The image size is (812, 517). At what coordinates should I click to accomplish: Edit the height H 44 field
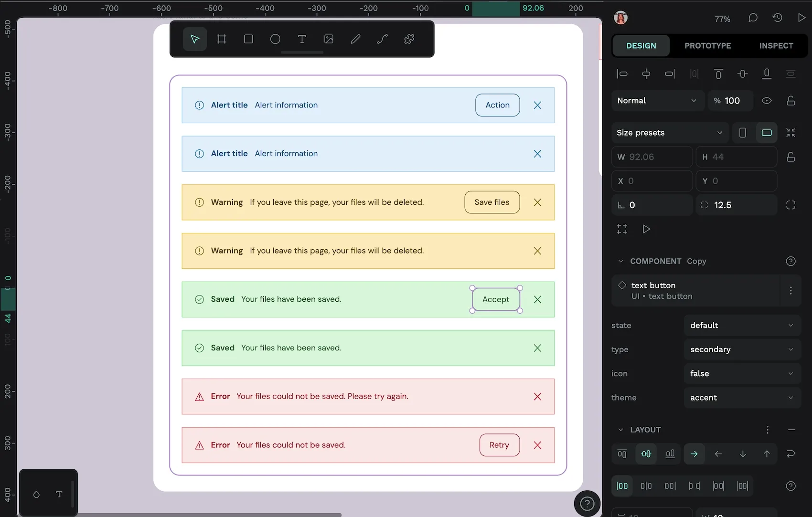point(736,157)
